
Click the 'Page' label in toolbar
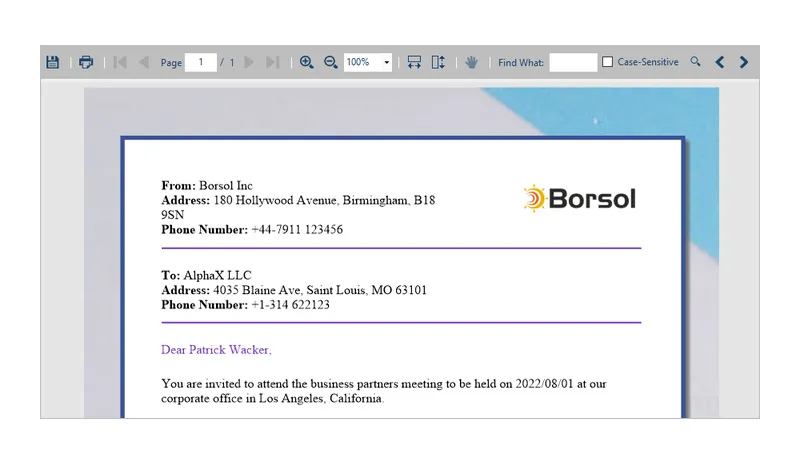click(171, 63)
